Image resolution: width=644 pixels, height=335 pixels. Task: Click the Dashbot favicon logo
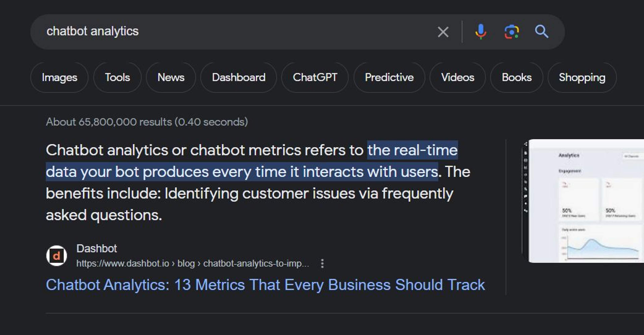57,255
